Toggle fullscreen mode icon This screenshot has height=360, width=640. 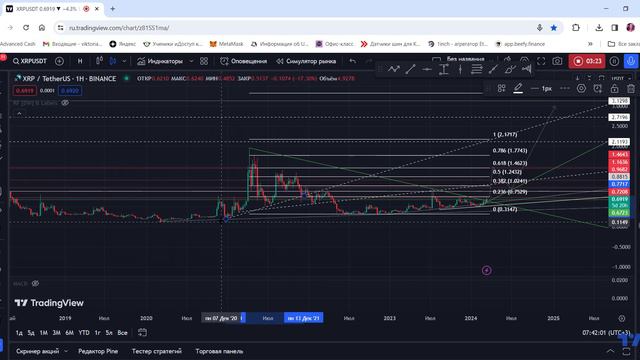pos(541,61)
